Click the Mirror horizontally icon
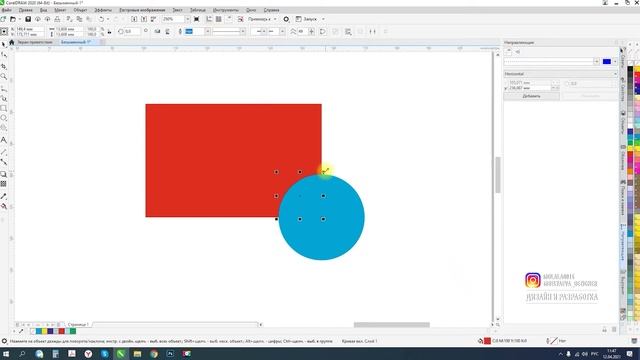Image resolution: width=640 pixels, height=360 pixels. 157,31
